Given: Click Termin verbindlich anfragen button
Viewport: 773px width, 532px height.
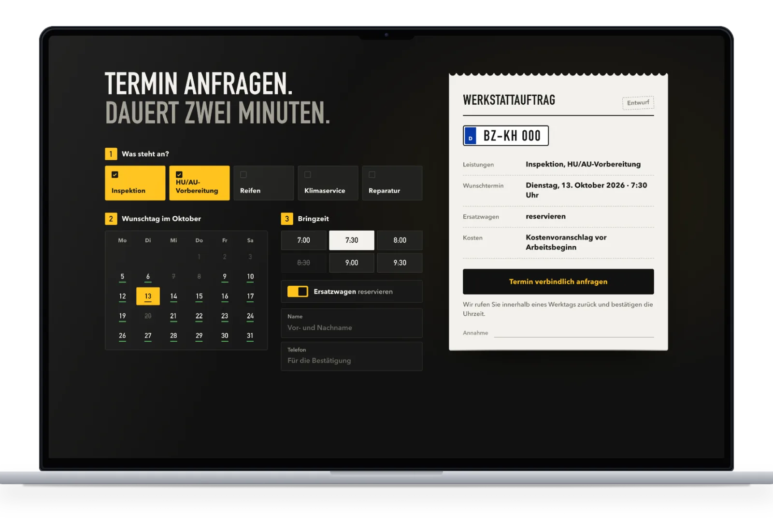Looking at the screenshot, I should point(558,281).
